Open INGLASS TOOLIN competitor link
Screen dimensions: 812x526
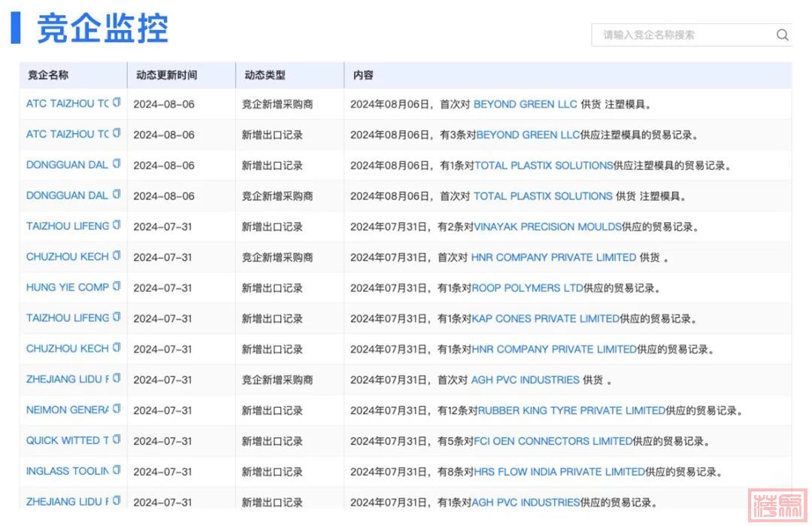coord(68,471)
